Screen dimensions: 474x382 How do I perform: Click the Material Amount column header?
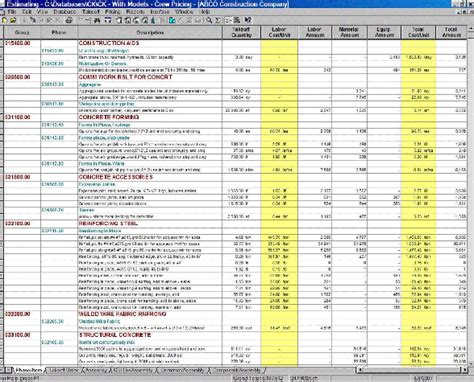(x=349, y=32)
